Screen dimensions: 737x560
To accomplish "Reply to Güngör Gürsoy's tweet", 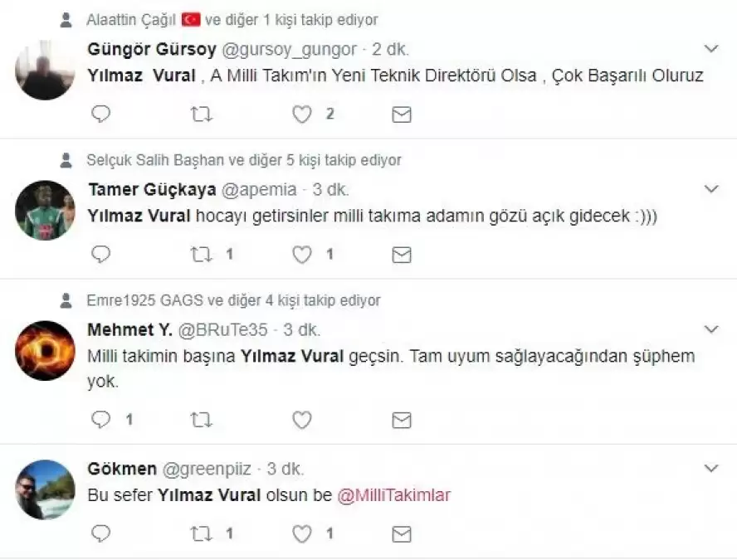I will [100, 114].
